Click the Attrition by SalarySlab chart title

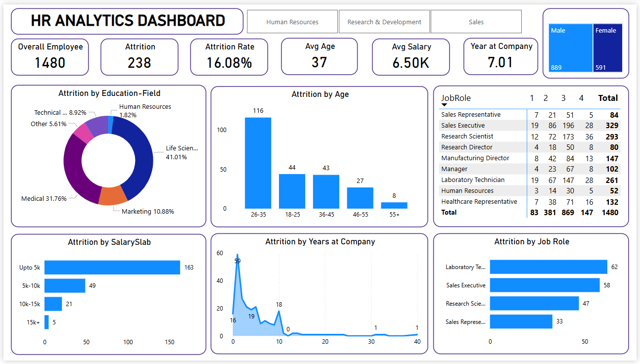109,242
